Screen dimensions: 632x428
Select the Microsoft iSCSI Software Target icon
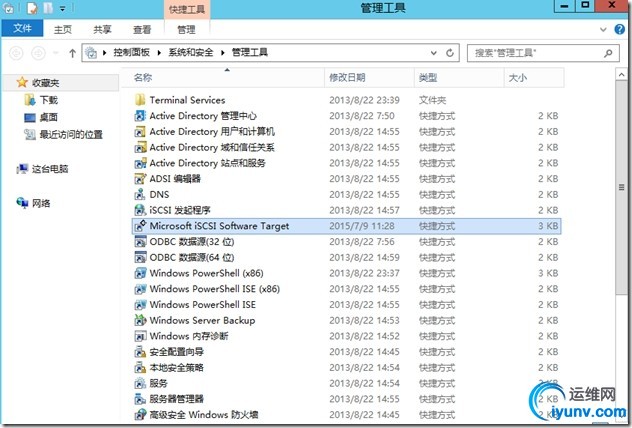point(140,226)
